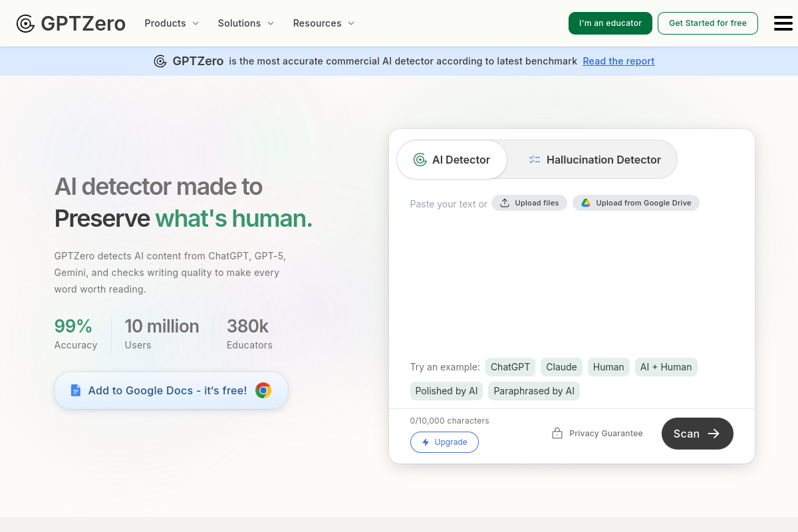The height and width of the screenshot is (532, 798).
Task: Click the Privacy Guarantee lock icon
Action: click(x=557, y=433)
